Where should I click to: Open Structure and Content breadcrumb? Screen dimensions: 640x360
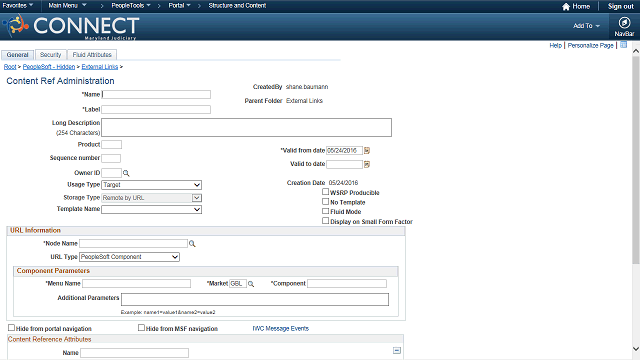(237, 6)
